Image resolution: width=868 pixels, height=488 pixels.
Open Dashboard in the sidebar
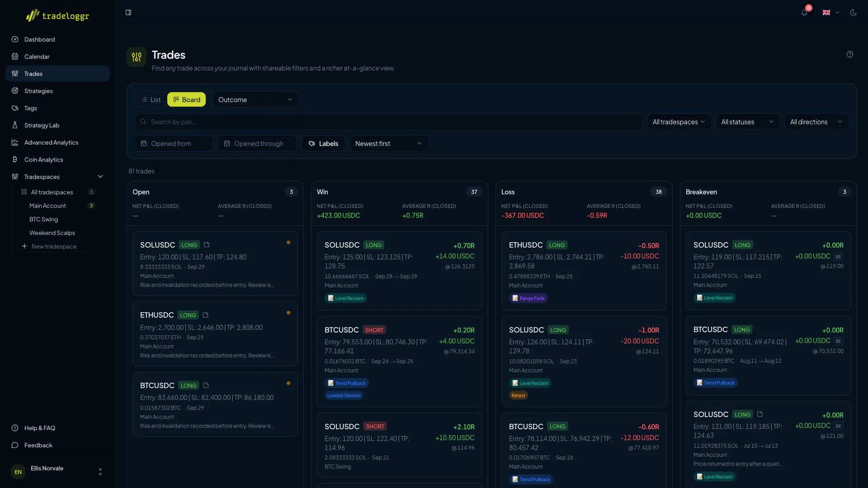coord(57,39)
